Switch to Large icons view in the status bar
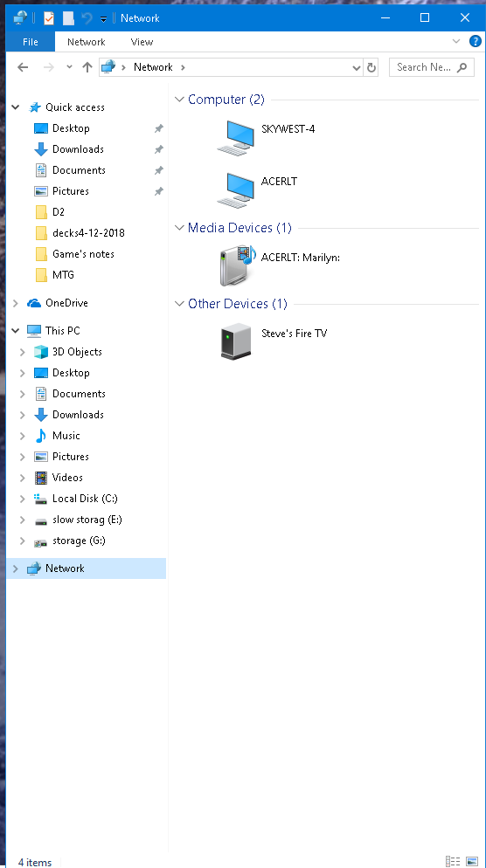 [x=472, y=861]
